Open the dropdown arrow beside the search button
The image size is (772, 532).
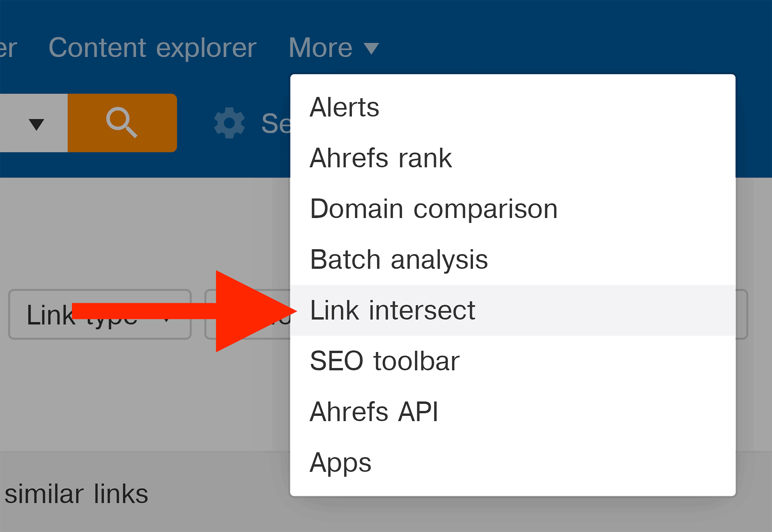[x=36, y=124]
